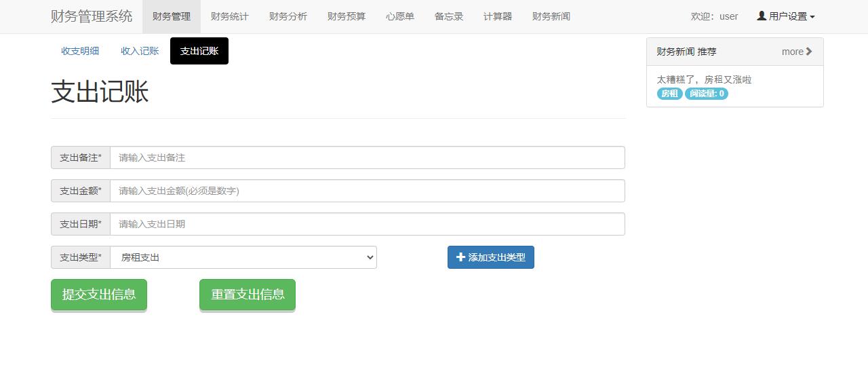Open the 财务分析 analysis page

[288, 16]
